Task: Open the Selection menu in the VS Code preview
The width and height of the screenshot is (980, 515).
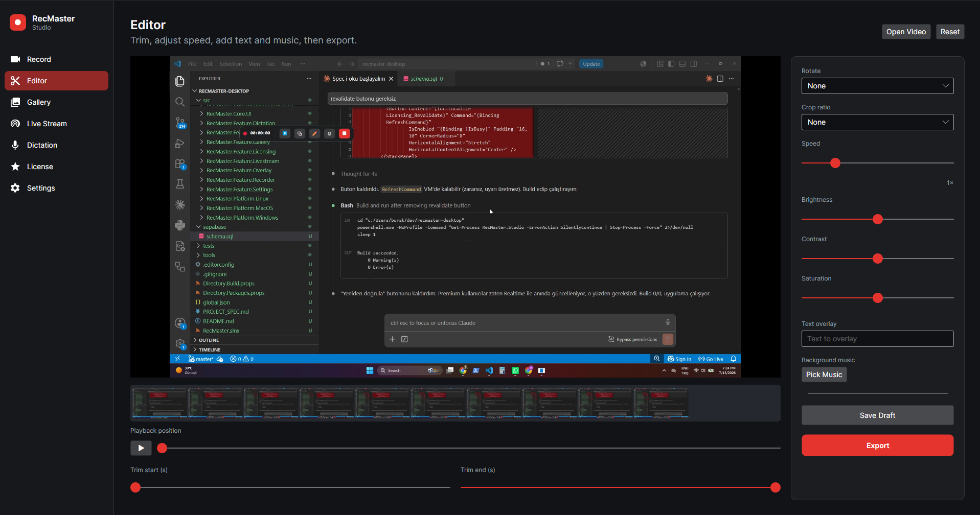Action: [x=231, y=64]
